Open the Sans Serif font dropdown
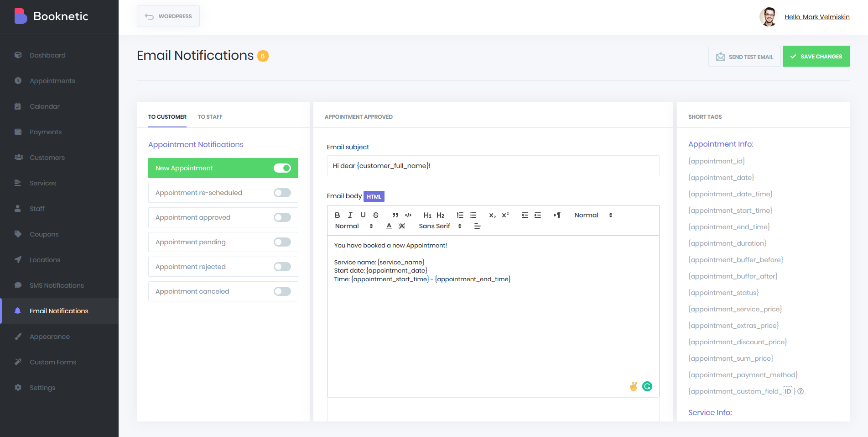Screen dimensions: 868x437 [x=440, y=226]
